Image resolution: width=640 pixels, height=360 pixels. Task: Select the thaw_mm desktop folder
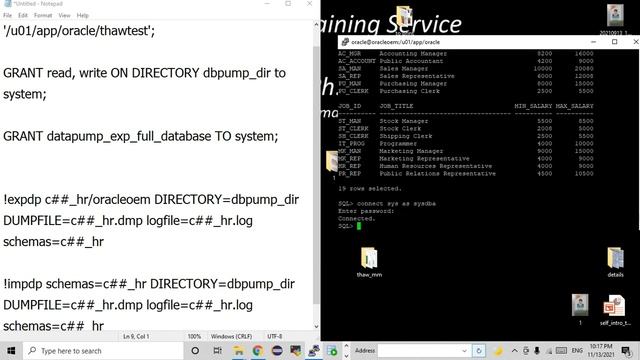pyautogui.click(x=369, y=262)
